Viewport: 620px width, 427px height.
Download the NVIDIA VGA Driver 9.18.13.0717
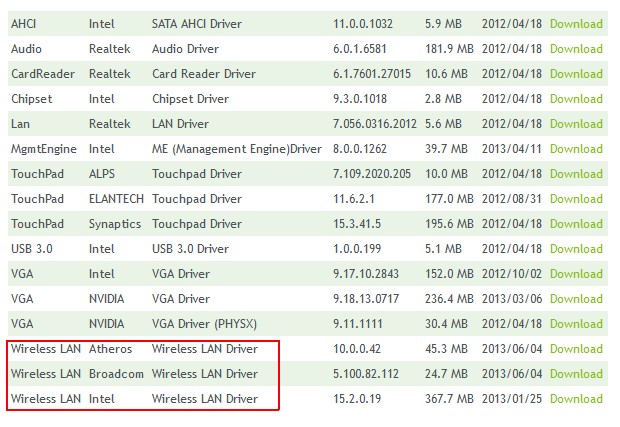click(576, 299)
